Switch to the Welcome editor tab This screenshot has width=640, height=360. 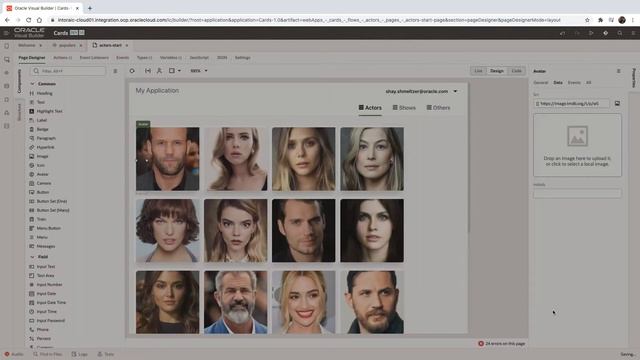(x=27, y=45)
